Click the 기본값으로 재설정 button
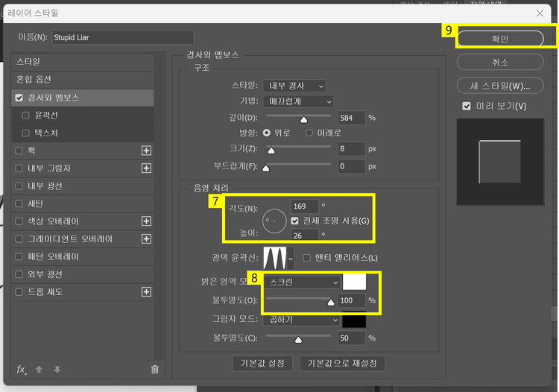559x392 pixels. coord(342,364)
